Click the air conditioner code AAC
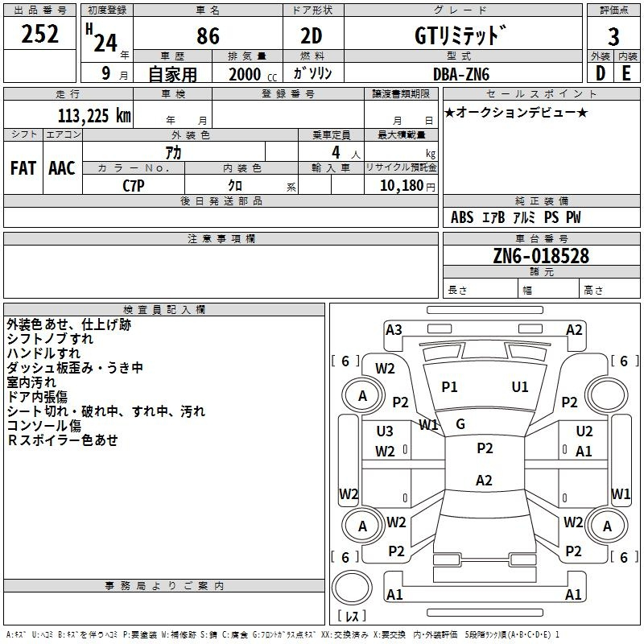This screenshot has width=644, height=644. point(62,168)
